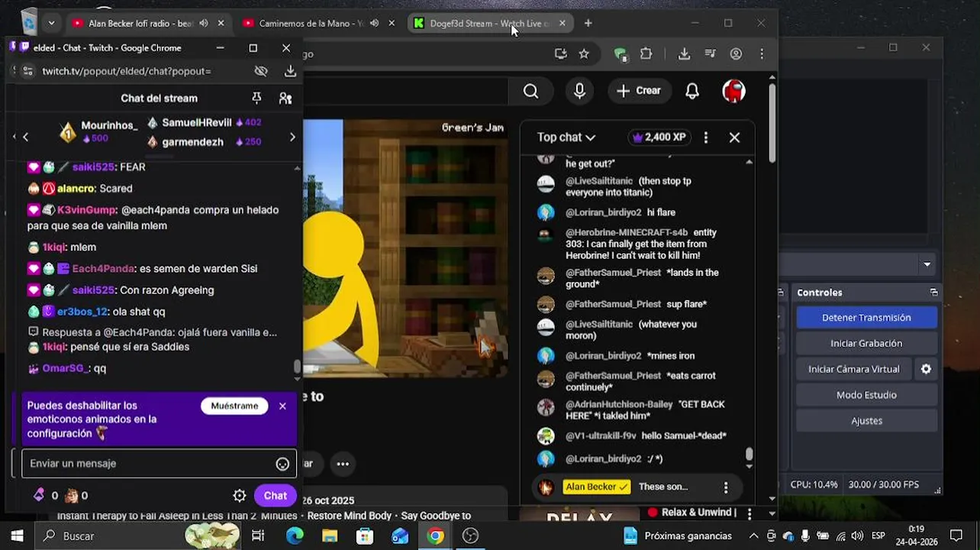Click alancro username in chat
Viewport: 980px width, 550px height.
pos(76,188)
